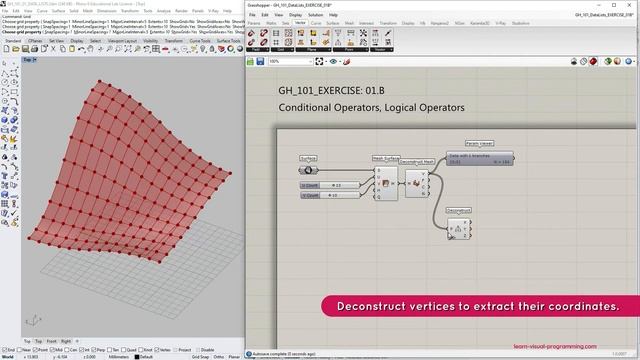The width and height of the screenshot is (640, 360).
Task: Open the Grasshopper File menu
Action: 252,15
